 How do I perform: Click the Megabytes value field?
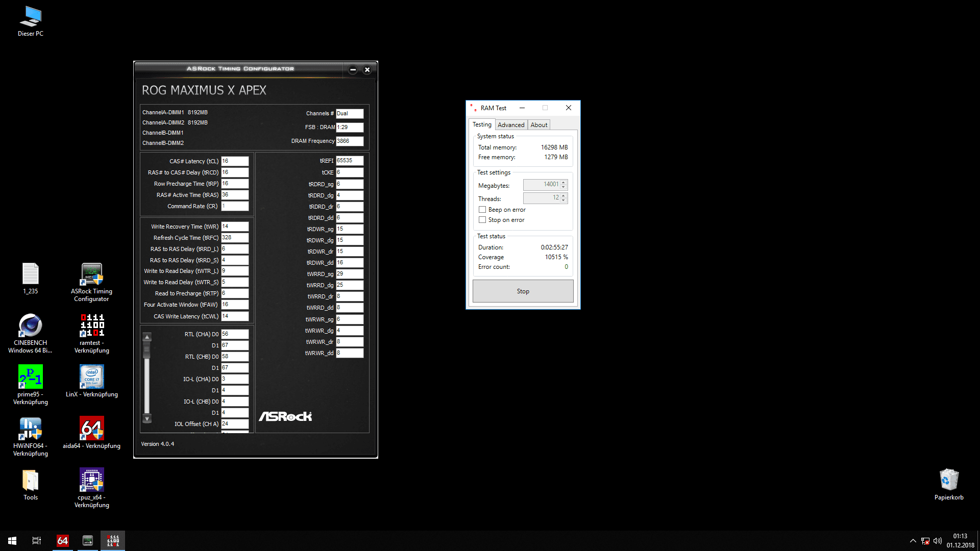tap(542, 185)
